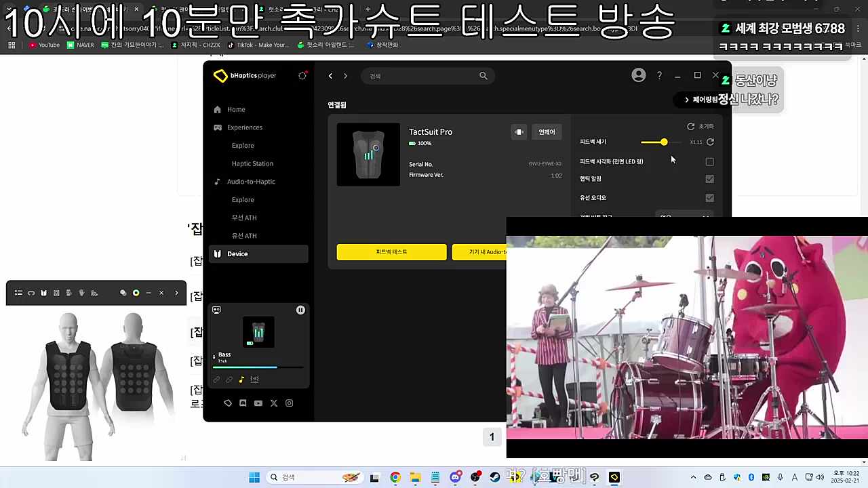Click the bHaptics player logo
Screen dimensions: 868x488
pos(245,76)
